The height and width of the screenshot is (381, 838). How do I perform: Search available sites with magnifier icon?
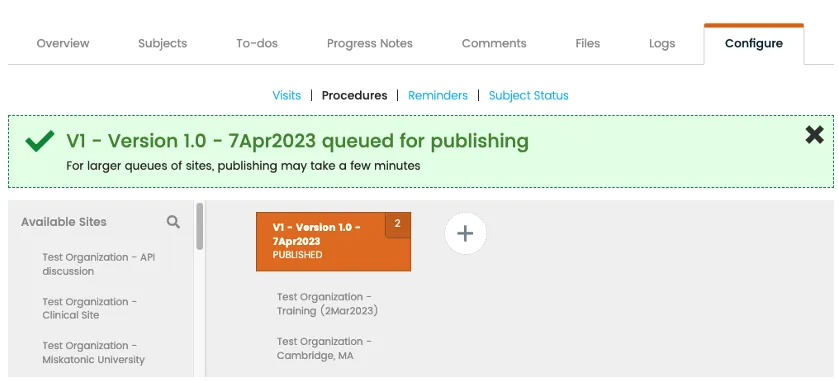pos(173,222)
